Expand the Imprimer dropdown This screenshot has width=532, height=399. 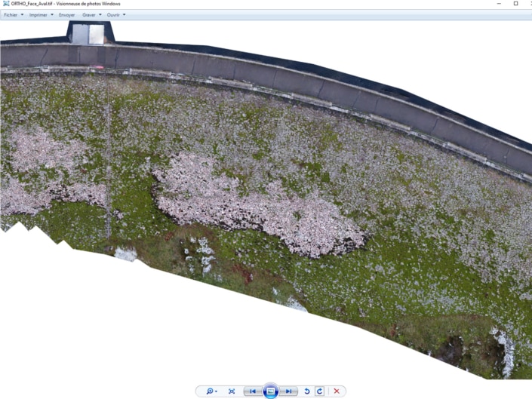coord(41,15)
